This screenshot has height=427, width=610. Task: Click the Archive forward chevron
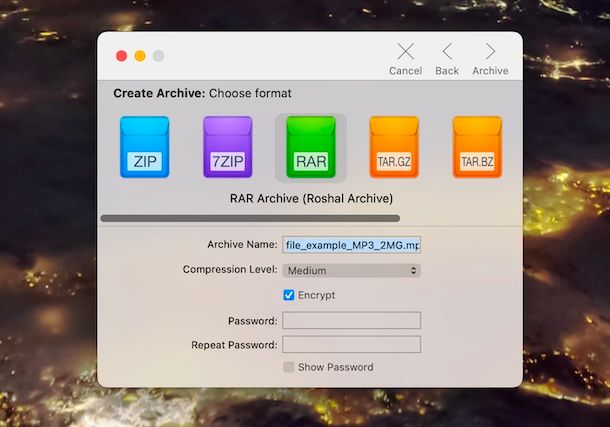coord(490,52)
